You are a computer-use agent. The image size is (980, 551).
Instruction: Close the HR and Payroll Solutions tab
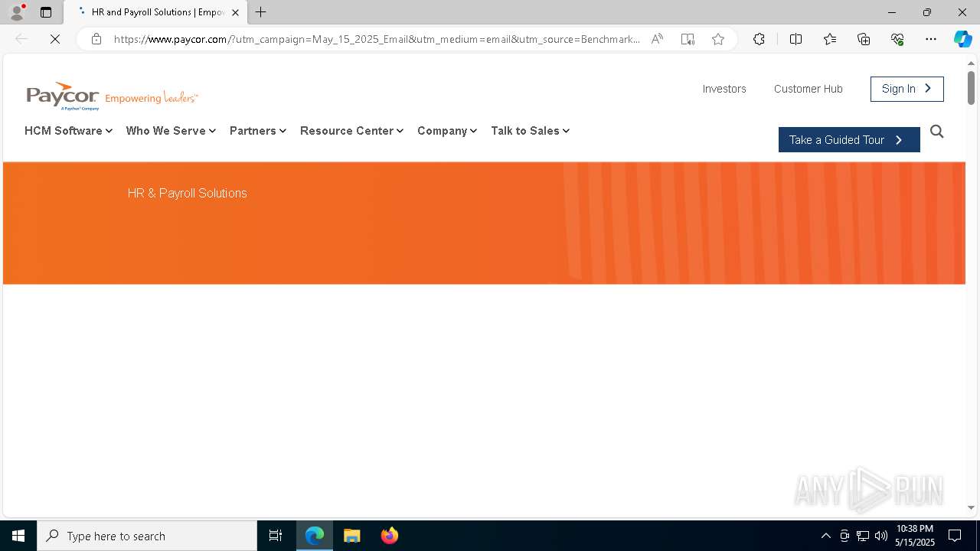[x=235, y=12]
